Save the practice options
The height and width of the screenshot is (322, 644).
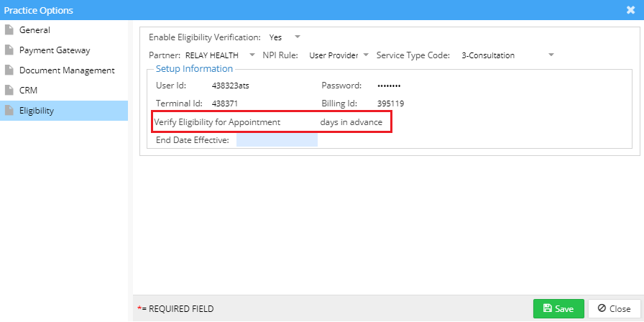click(x=558, y=308)
